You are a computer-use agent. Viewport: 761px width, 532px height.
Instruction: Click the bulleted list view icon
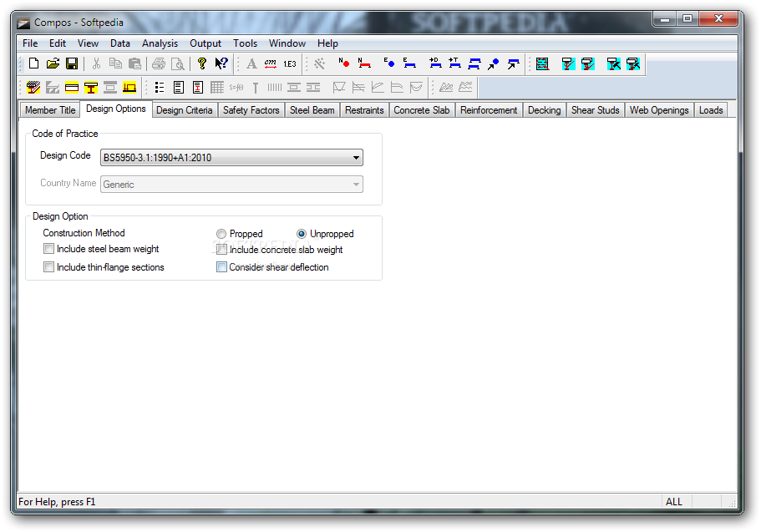tap(160, 88)
